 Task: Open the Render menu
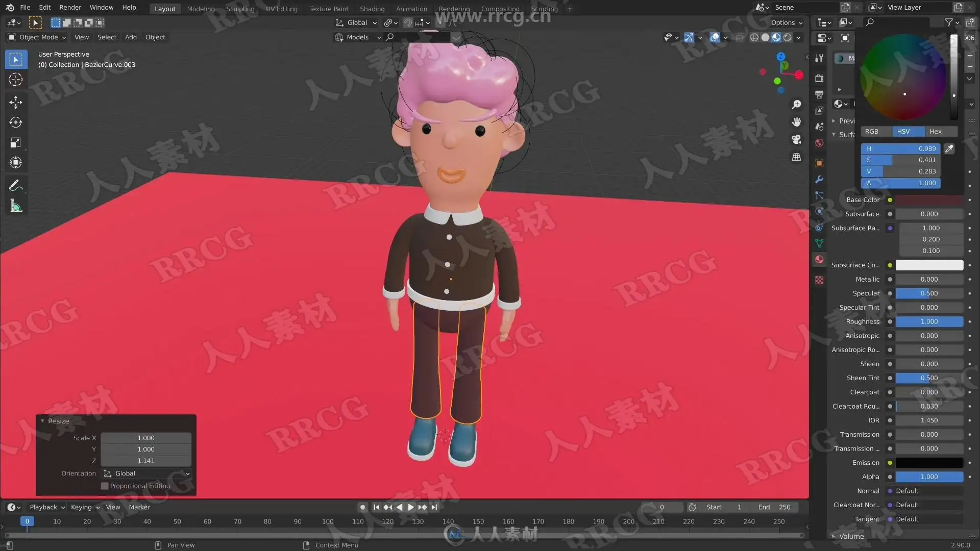[x=70, y=7]
